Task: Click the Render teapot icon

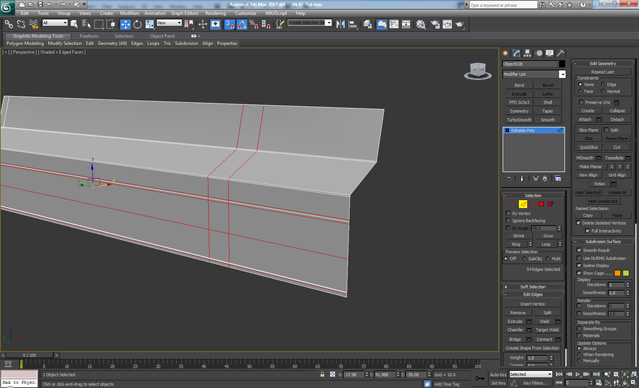Action: click(460, 24)
